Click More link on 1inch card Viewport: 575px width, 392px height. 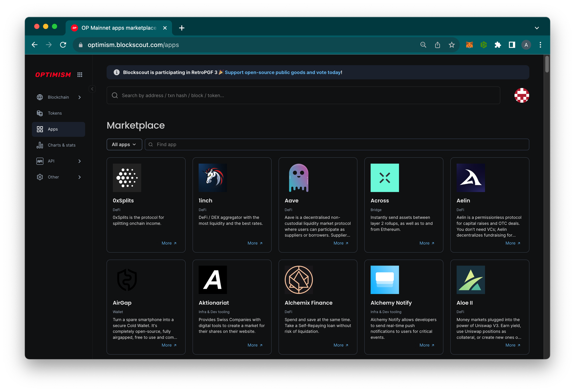255,243
